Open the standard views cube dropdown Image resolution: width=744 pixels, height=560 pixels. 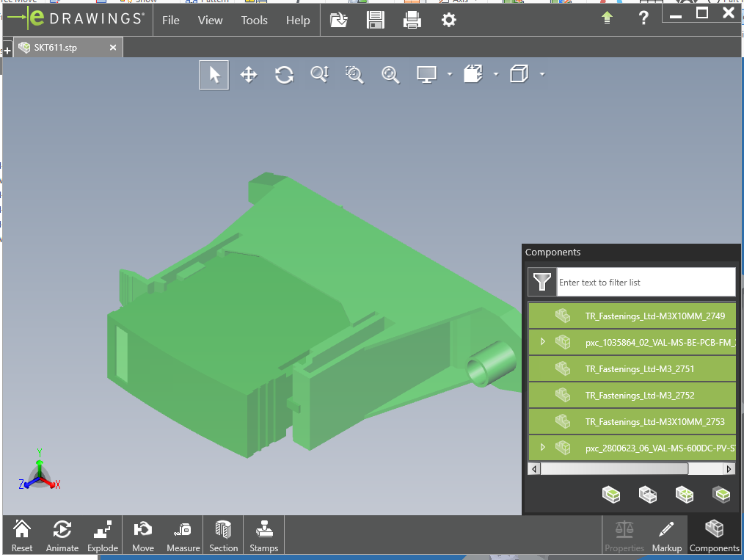coord(543,74)
